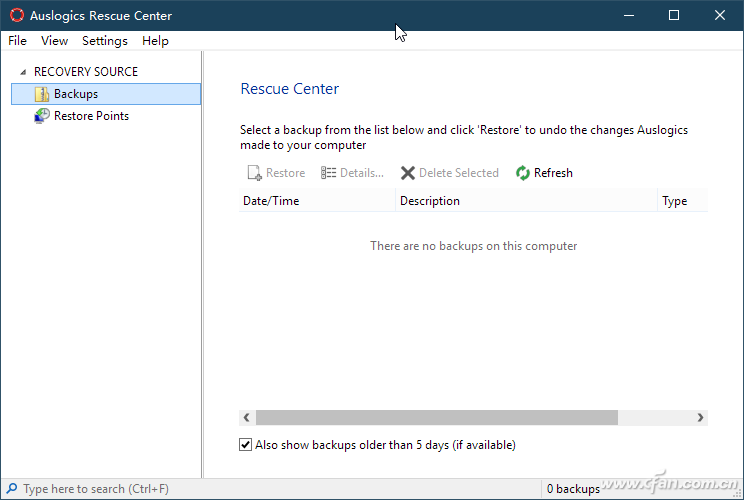Click the green Refresh arrows icon
744x500 pixels.
click(x=523, y=173)
